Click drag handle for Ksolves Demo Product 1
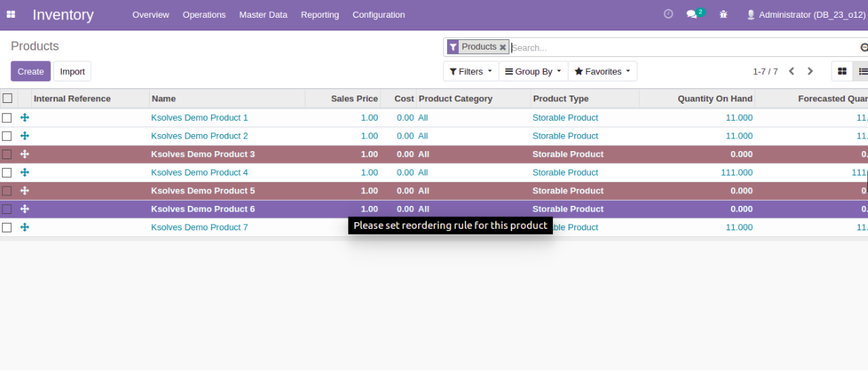 (24, 118)
